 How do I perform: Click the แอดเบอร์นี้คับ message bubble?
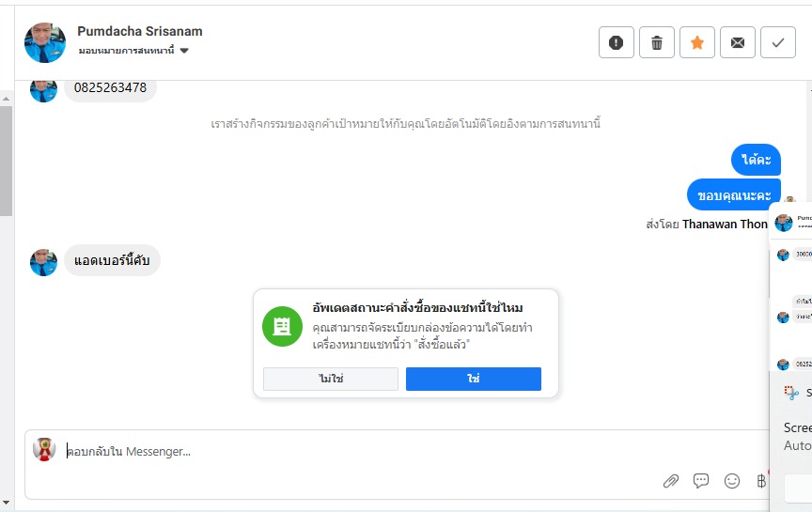click(x=113, y=260)
